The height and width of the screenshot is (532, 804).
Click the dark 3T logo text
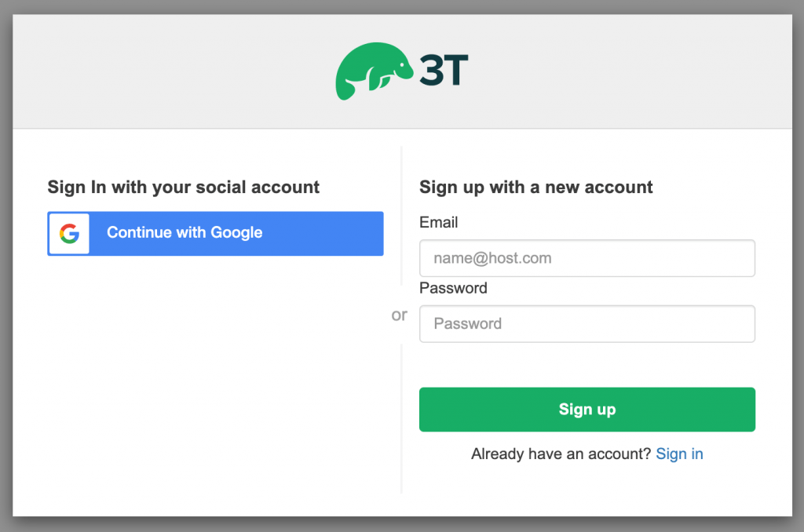click(444, 70)
